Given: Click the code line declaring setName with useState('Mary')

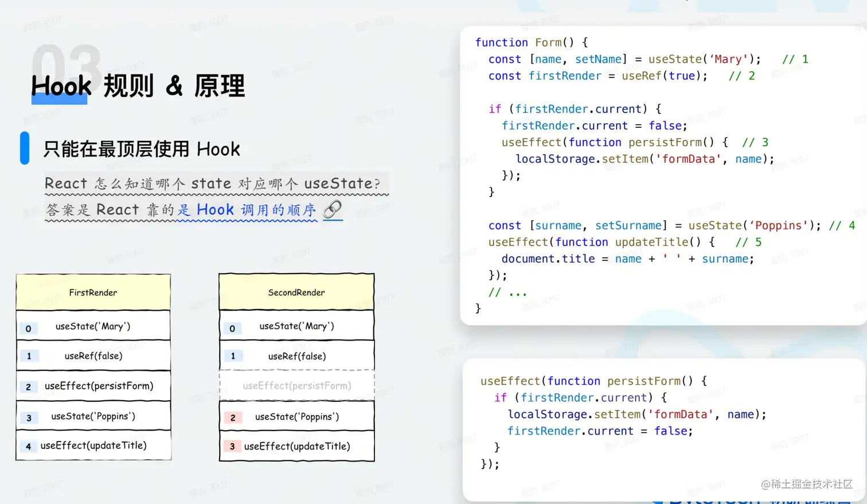Looking at the screenshot, I should coord(624,59).
